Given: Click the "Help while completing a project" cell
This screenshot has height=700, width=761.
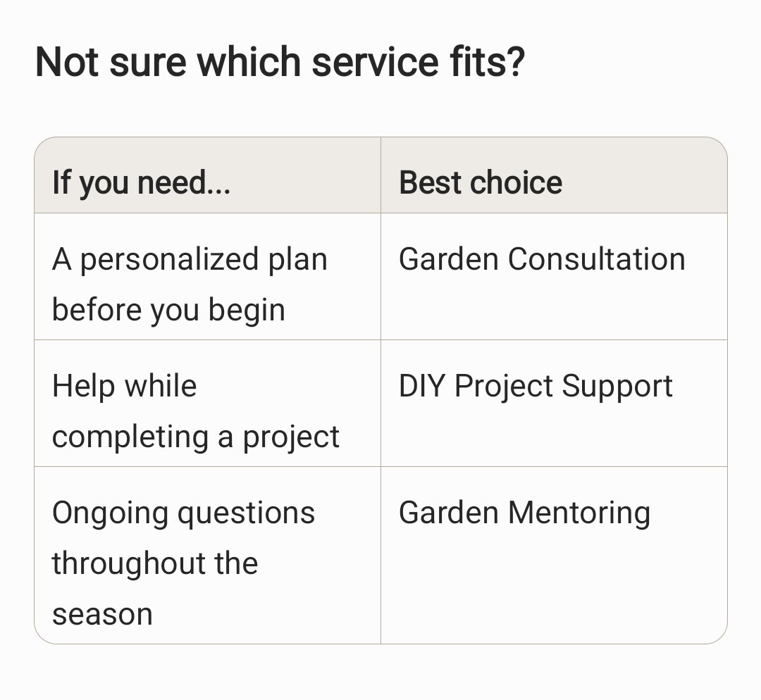Looking at the screenshot, I should (x=207, y=404).
